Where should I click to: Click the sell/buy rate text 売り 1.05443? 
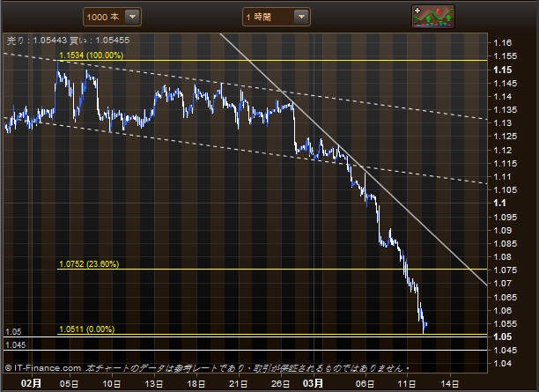point(37,41)
